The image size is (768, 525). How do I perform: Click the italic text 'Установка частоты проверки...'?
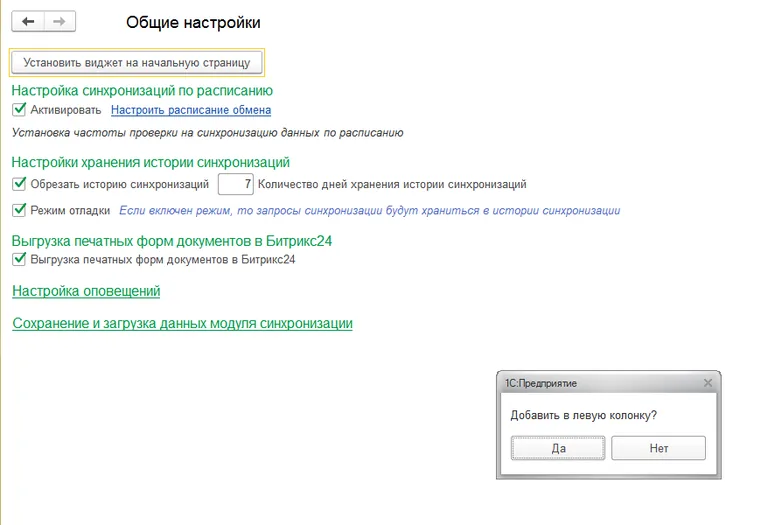click(x=208, y=133)
